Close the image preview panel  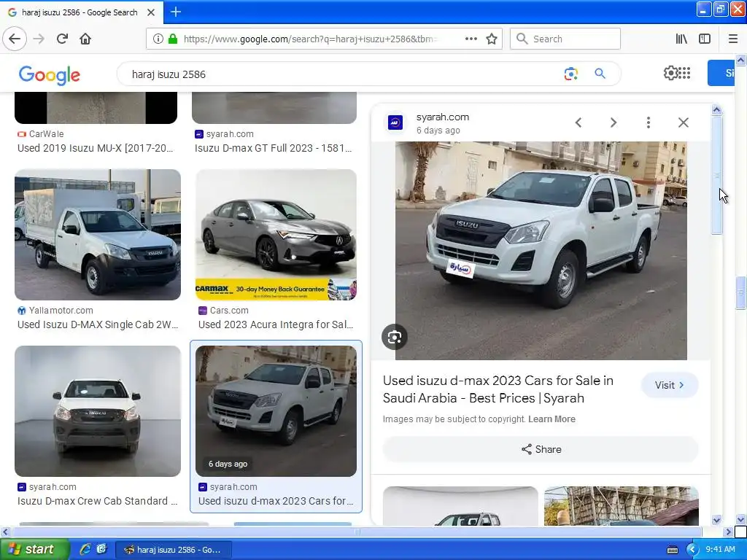(x=683, y=122)
